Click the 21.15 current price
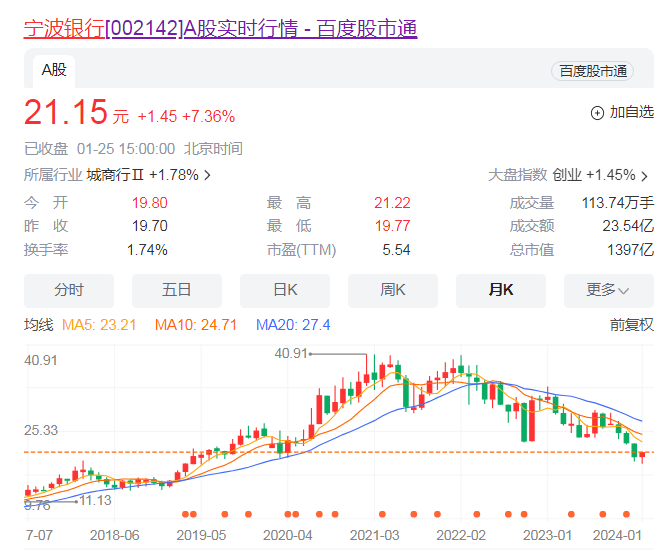This screenshot has height=551, width=669. (x=65, y=112)
